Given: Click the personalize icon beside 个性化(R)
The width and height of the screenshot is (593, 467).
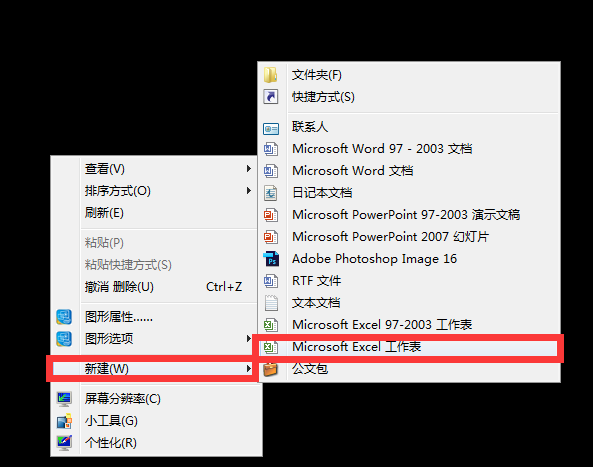Looking at the screenshot, I should [64, 443].
